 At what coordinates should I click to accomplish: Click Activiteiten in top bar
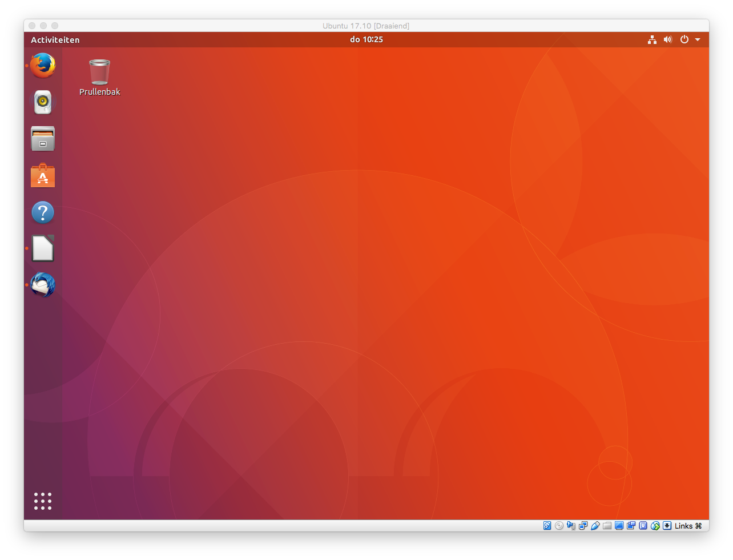click(x=55, y=40)
